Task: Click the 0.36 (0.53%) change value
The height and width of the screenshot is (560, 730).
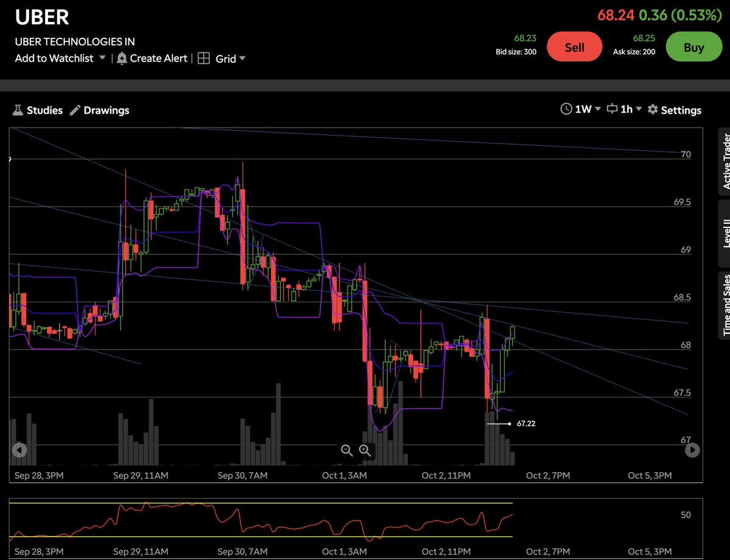Action: (x=680, y=15)
